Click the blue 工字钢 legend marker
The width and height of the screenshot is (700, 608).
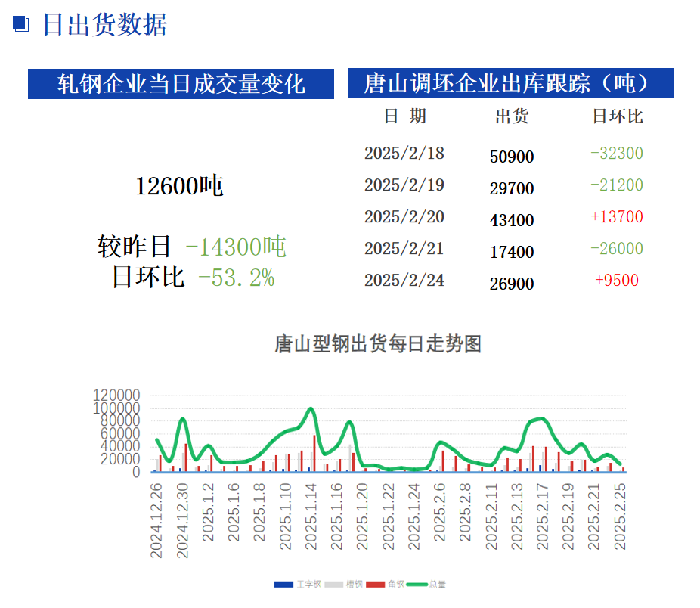coord(283,585)
